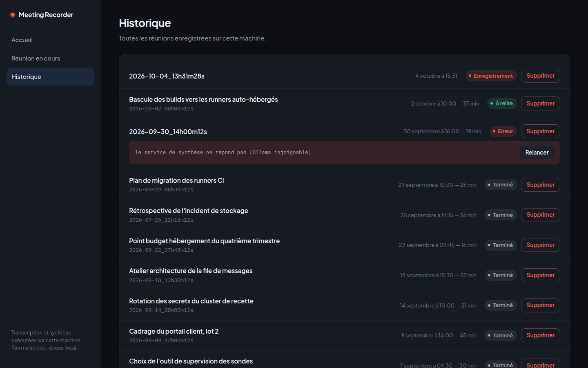Image resolution: width=588 pixels, height=368 pixels.
Task: Click Terminé badge for Atelier architecture row
Action: pyautogui.click(x=501, y=275)
